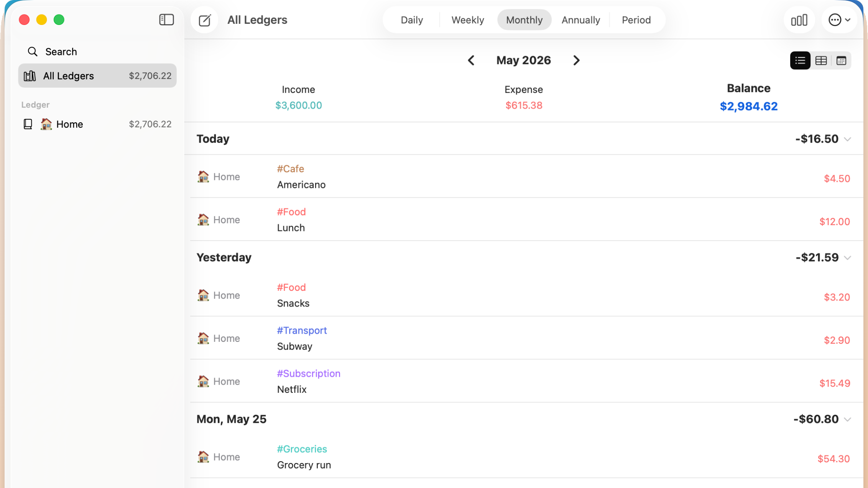868x488 pixels.
Task: Click the #Food tag on Snacks
Action: [x=291, y=287]
